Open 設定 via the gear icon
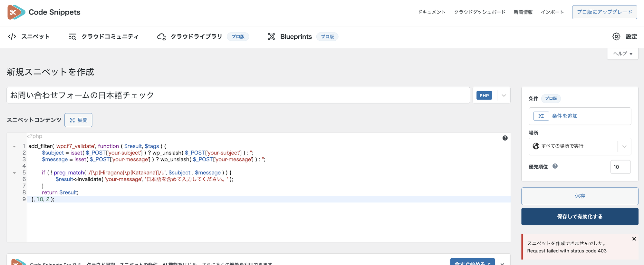 [x=616, y=36]
